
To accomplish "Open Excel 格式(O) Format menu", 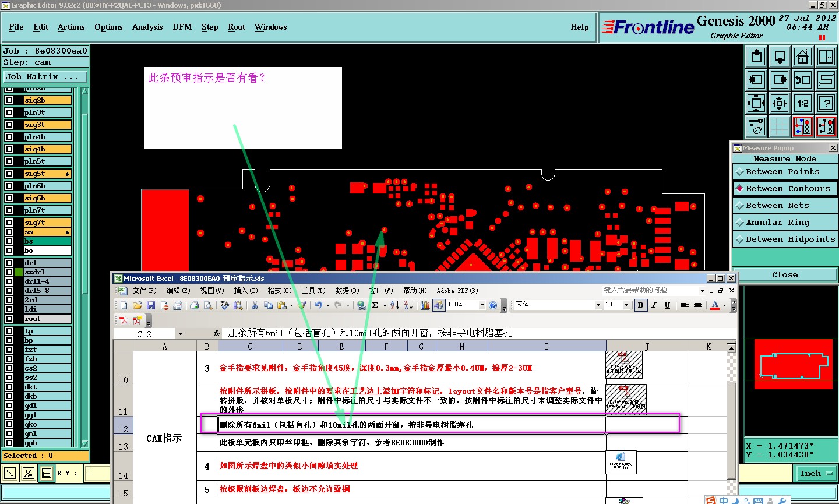I will click(x=279, y=291).
